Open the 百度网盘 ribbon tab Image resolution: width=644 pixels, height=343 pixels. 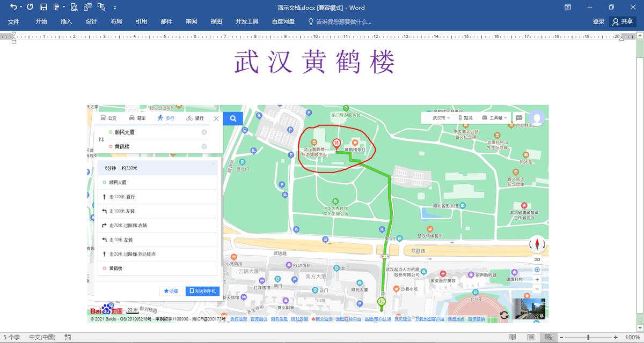point(282,21)
